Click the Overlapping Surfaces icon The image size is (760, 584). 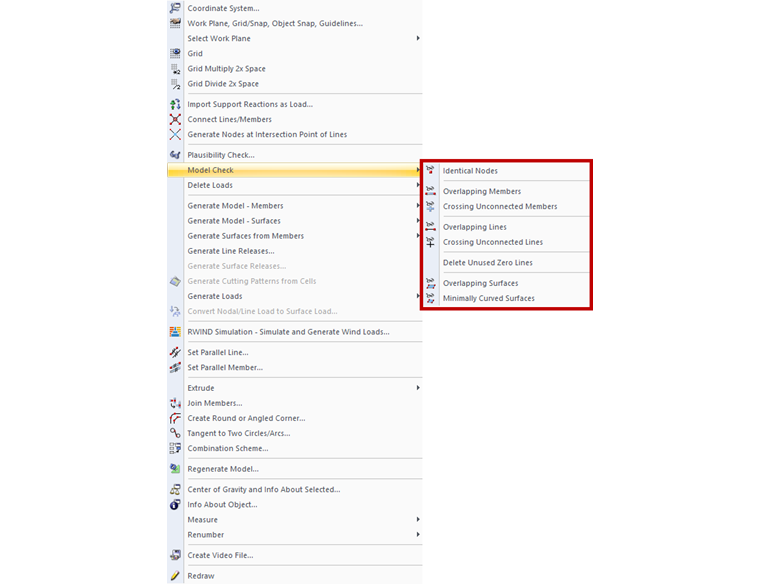click(430, 283)
